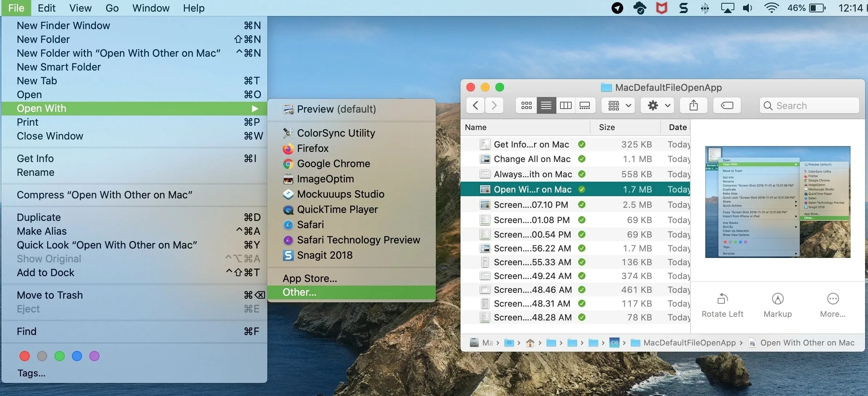Switch Finder to gallery view
The height and width of the screenshot is (396, 868).
[585, 105]
